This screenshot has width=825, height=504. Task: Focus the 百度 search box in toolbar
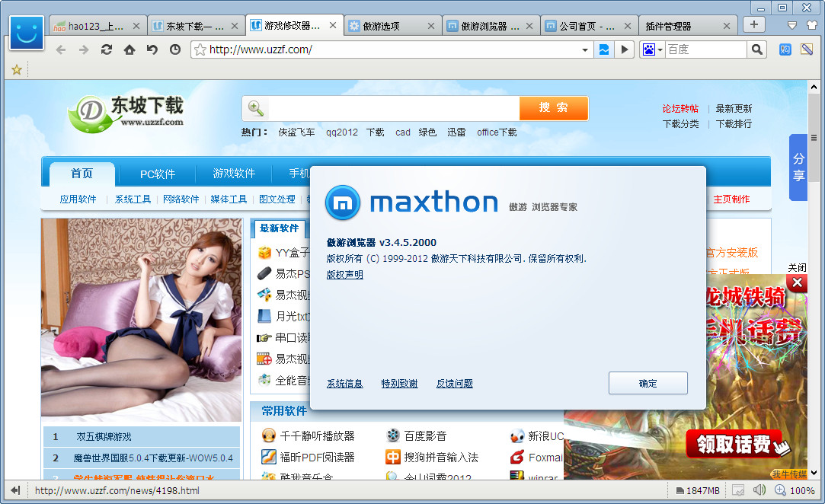click(x=705, y=49)
